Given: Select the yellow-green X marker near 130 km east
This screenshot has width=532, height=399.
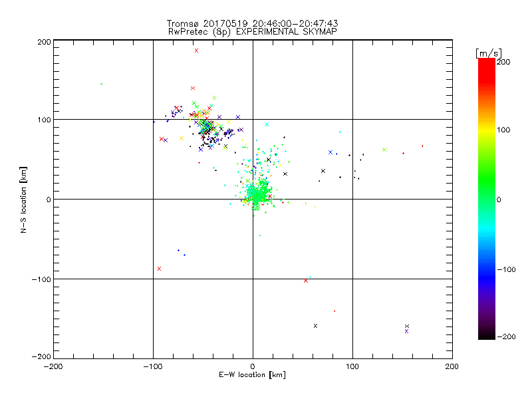Looking at the screenshot, I should click(x=384, y=150).
